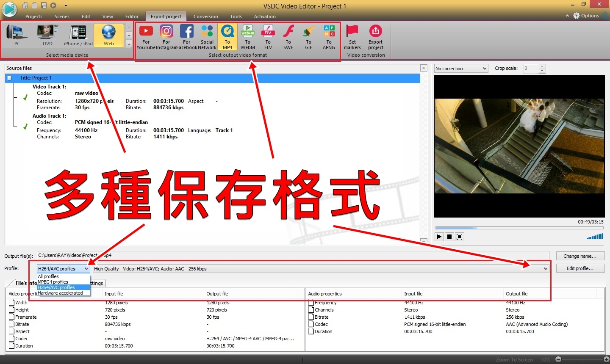Viewport: 610px width, 364px height.
Task: Select the PC media device icon
Action: point(17,35)
